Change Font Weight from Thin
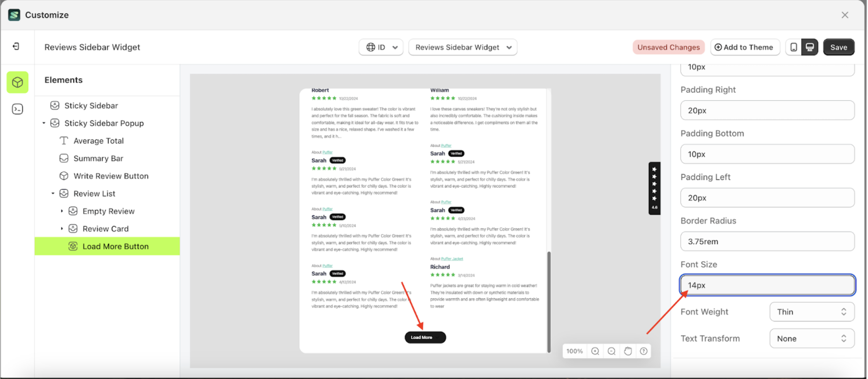Image resolution: width=868 pixels, height=379 pixels. tap(812, 311)
